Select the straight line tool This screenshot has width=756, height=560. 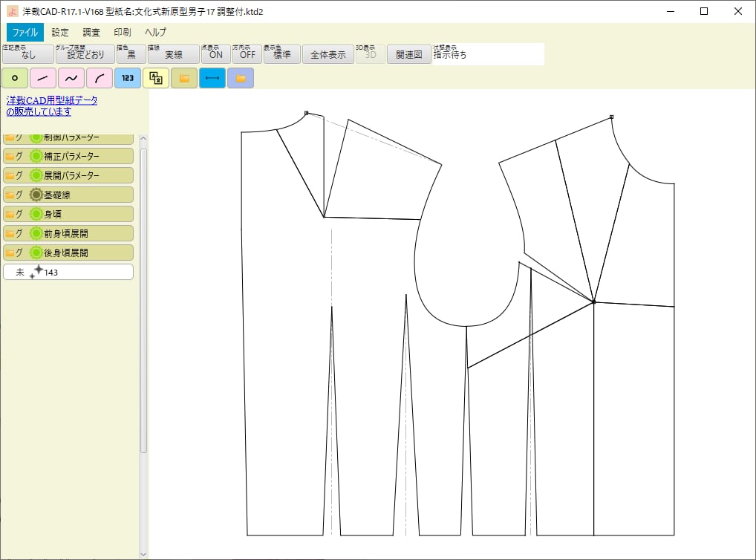(42, 78)
